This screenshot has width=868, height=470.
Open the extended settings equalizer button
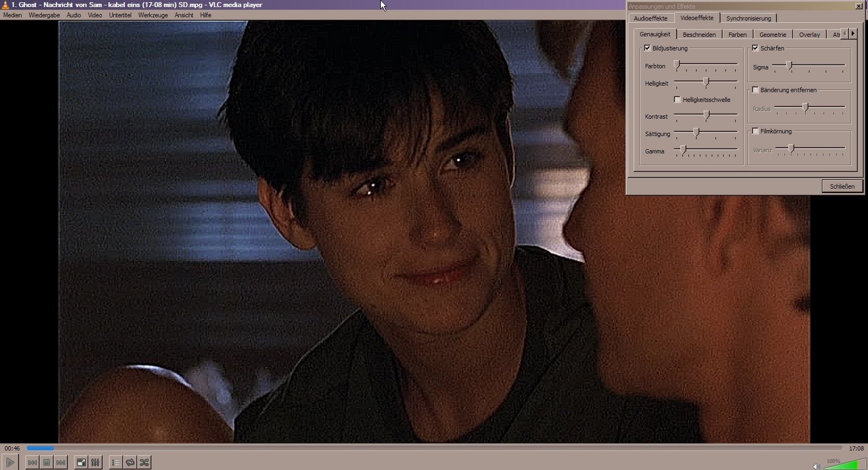tap(95, 462)
